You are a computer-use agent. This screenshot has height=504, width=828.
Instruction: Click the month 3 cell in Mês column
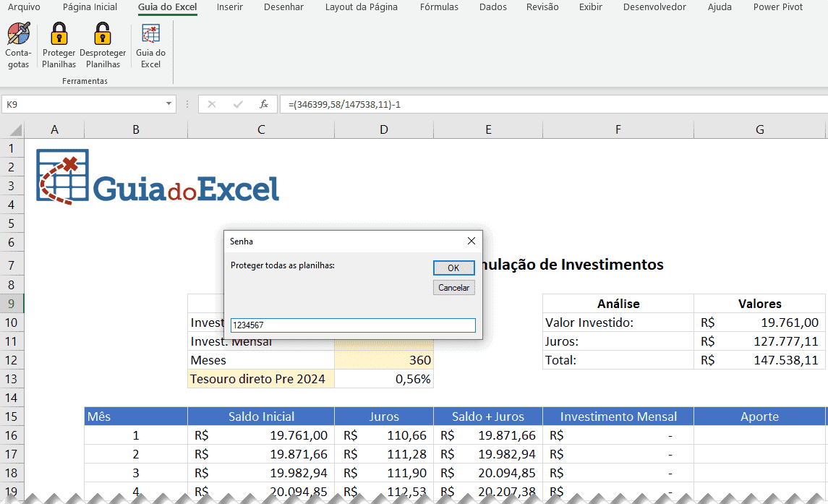point(136,473)
